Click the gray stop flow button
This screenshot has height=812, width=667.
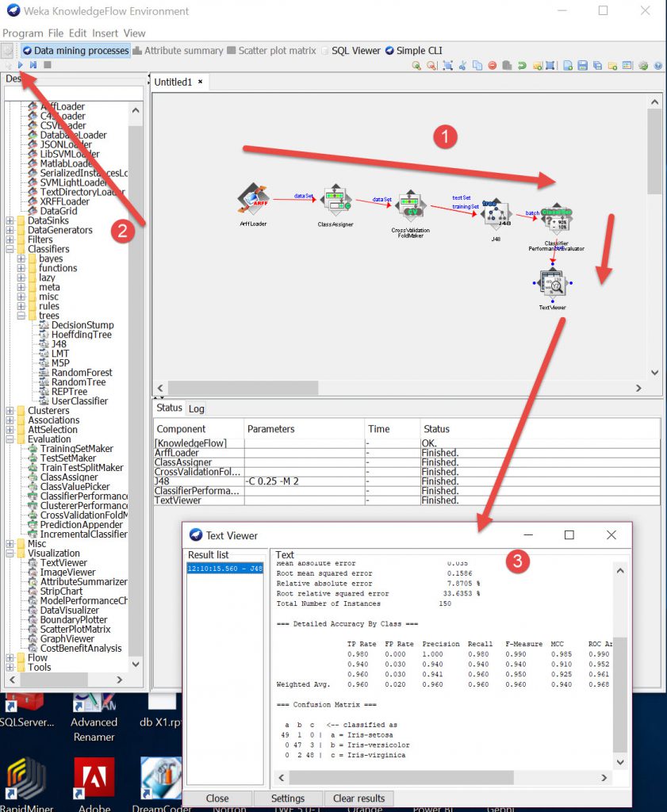[x=48, y=65]
